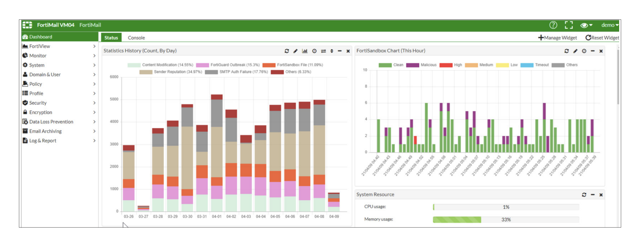
Task: Open time range clock in Statistics History
Action: [x=314, y=51]
